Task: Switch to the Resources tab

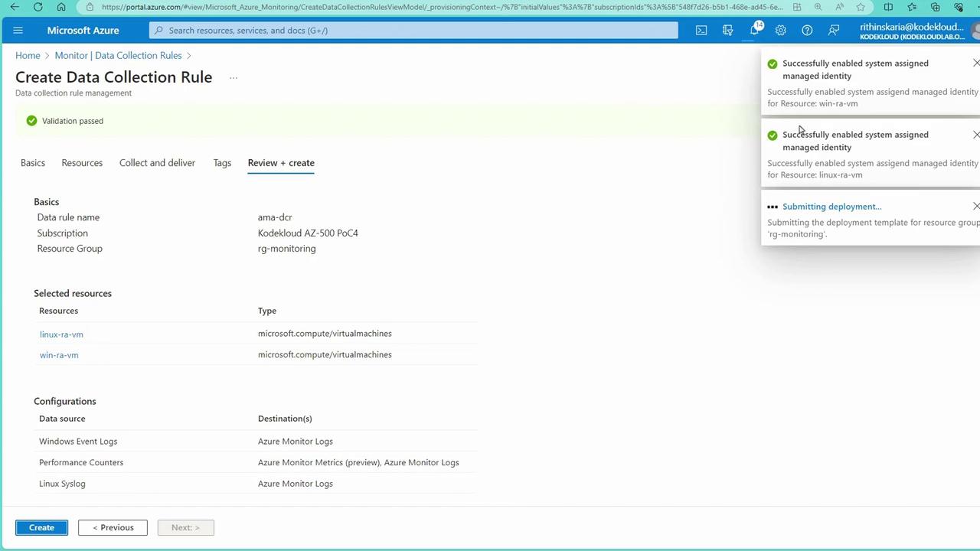Action: 82,163
